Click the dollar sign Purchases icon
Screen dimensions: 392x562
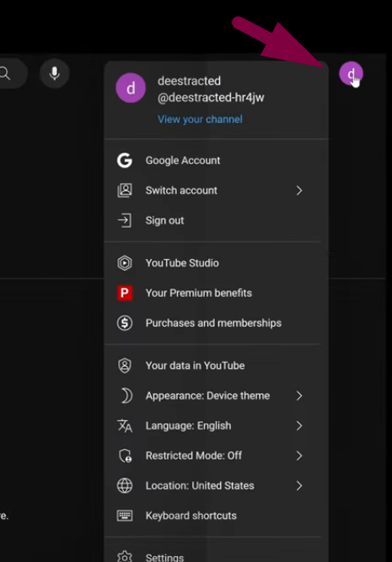(125, 323)
